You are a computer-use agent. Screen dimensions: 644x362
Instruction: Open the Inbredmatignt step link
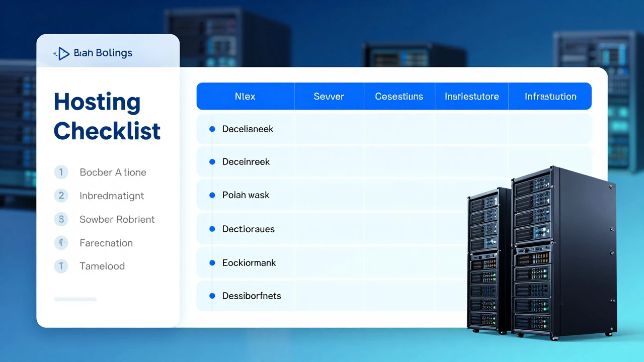click(112, 196)
